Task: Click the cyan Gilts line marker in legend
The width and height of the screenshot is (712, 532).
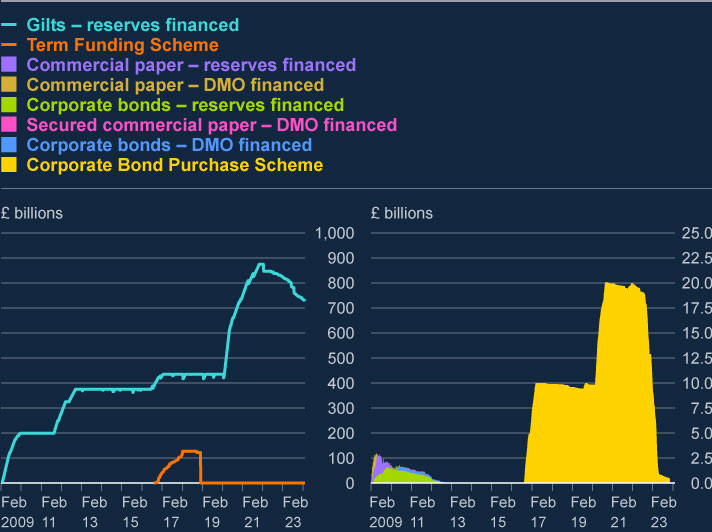Action: click(9, 25)
